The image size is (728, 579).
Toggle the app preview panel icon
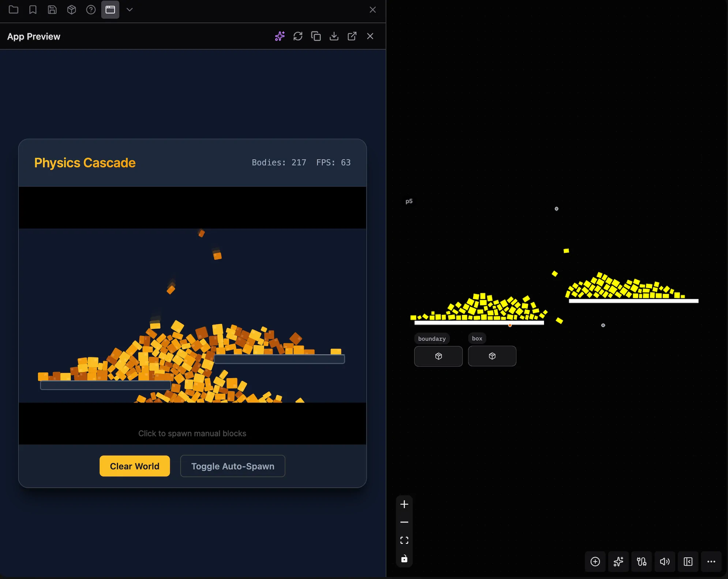point(110,10)
